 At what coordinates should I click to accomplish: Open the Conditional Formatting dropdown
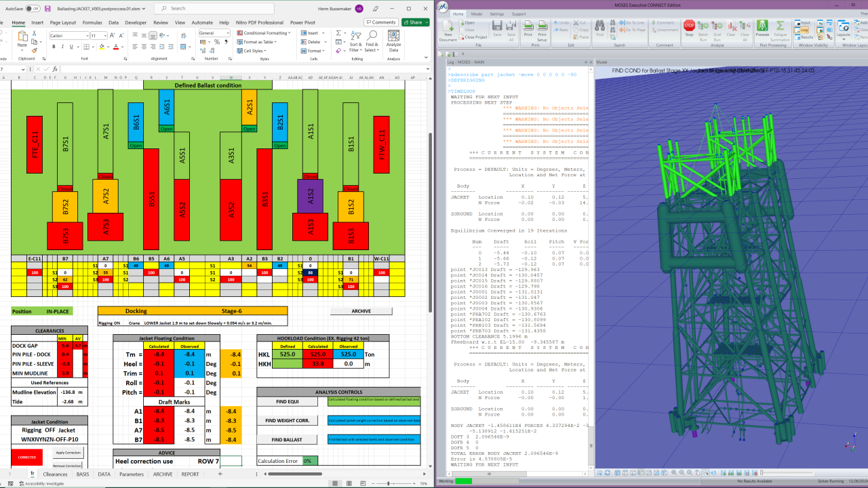click(x=265, y=33)
